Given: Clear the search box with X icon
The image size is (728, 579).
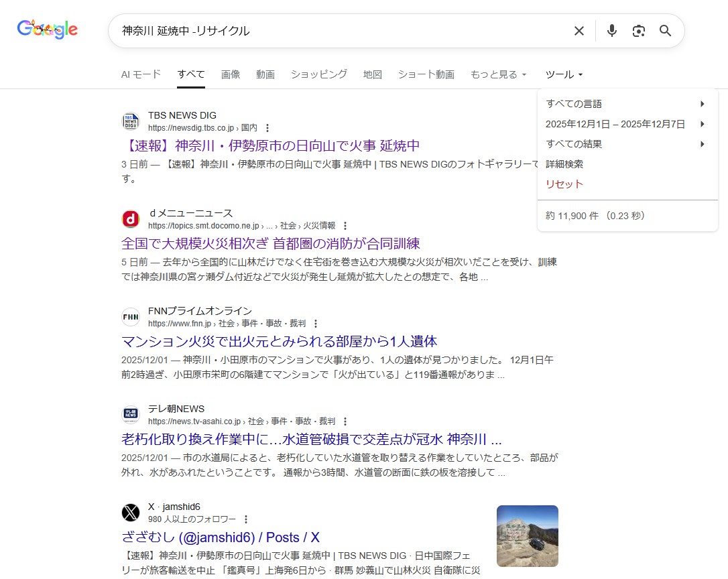Looking at the screenshot, I should (579, 31).
